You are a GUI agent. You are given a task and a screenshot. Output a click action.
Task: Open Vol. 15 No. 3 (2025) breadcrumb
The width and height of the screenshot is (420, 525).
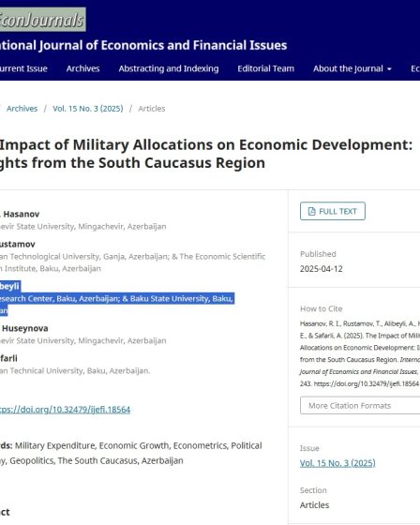click(x=88, y=109)
